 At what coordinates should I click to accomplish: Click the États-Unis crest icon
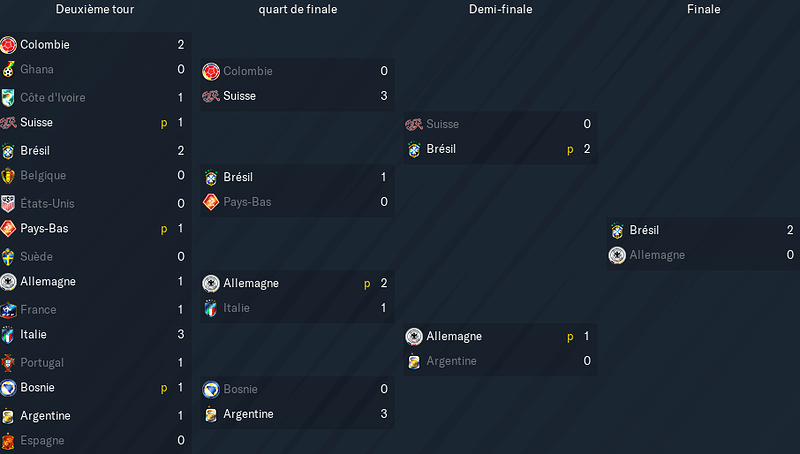pos(8,204)
